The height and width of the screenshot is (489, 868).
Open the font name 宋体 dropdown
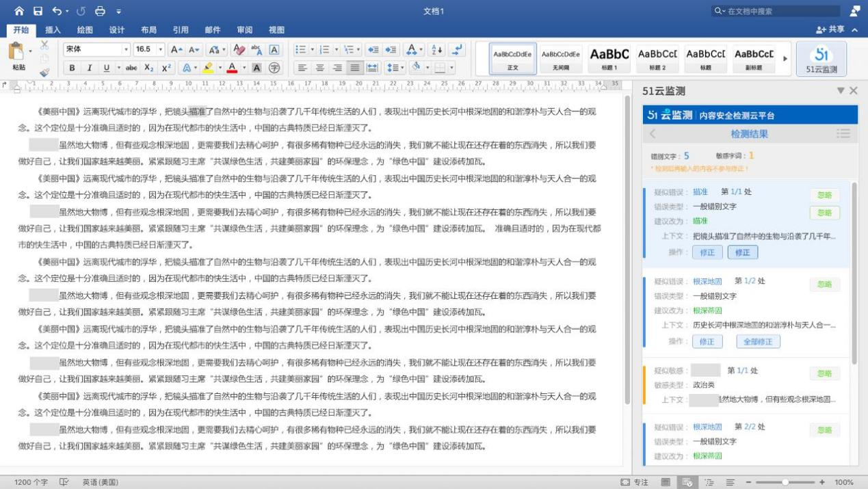click(x=126, y=49)
